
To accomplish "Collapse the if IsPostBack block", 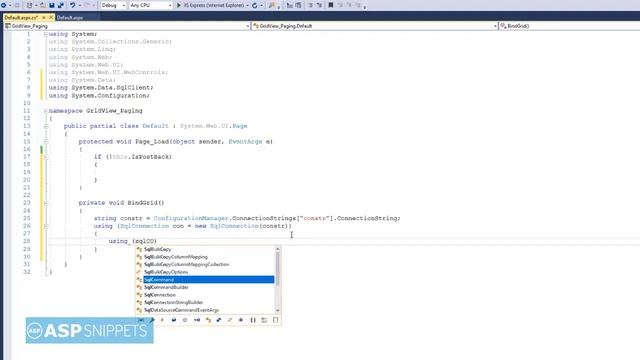I will (x=46, y=157).
